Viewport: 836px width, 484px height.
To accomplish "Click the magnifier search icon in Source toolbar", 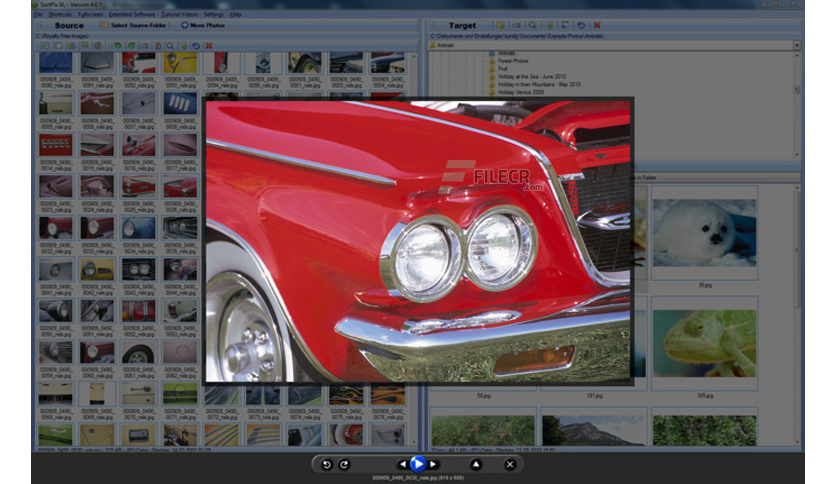I will point(170,46).
